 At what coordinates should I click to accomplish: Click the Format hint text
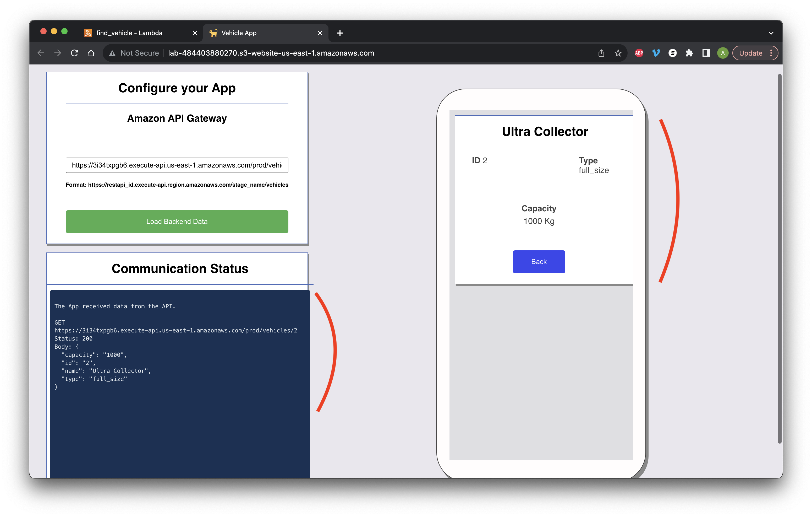(x=177, y=185)
